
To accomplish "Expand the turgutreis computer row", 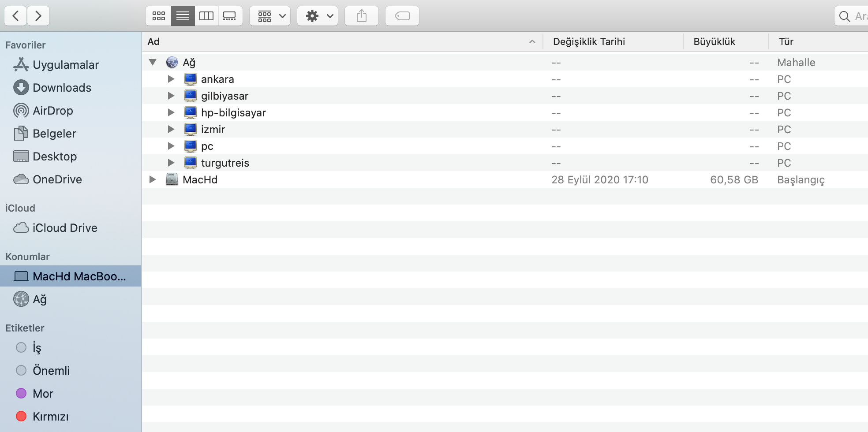I will [171, 163].
